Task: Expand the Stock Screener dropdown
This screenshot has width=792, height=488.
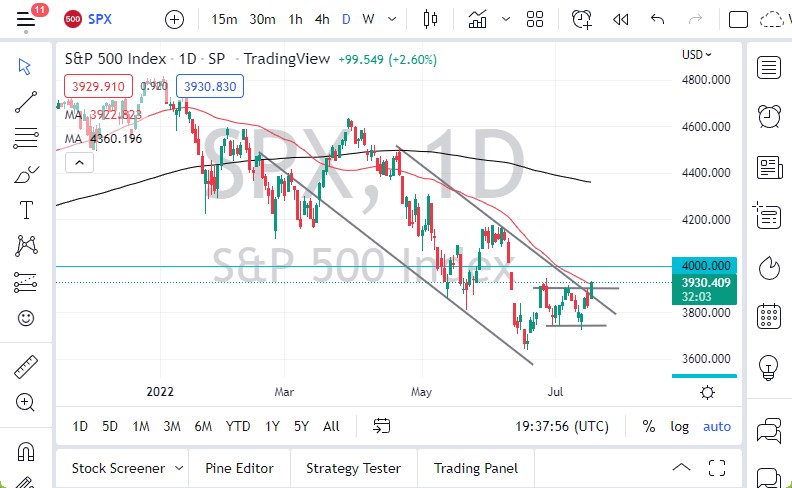Action: (178, 468)
